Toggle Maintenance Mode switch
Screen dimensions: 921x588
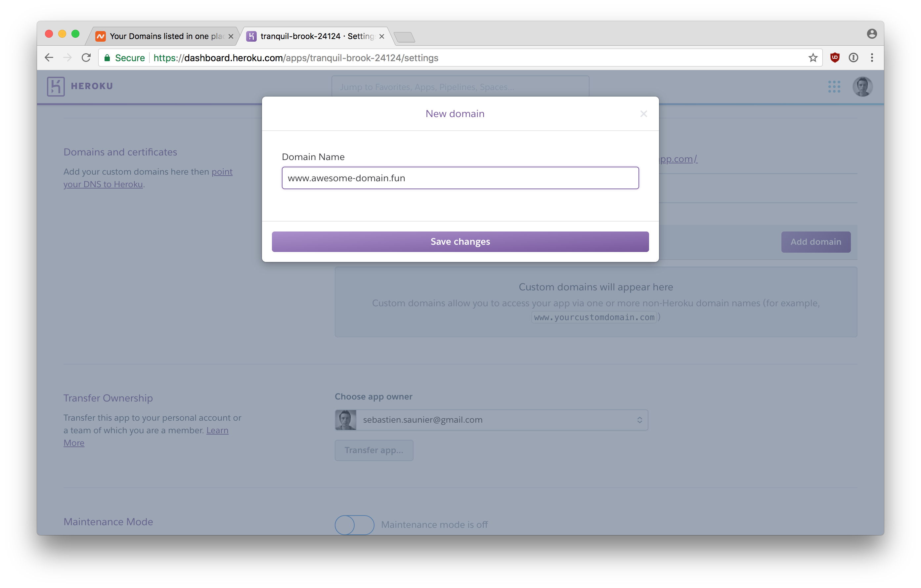click(x=354, y=525)
